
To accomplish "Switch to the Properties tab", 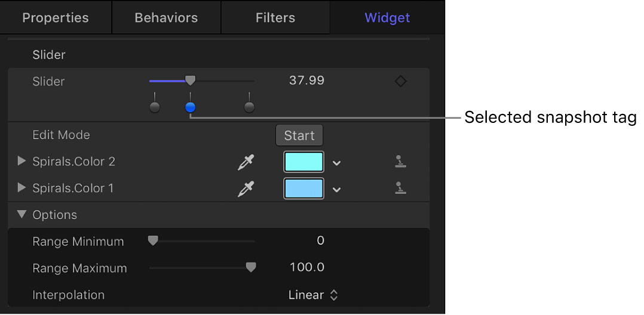I will tap(56, 18).
